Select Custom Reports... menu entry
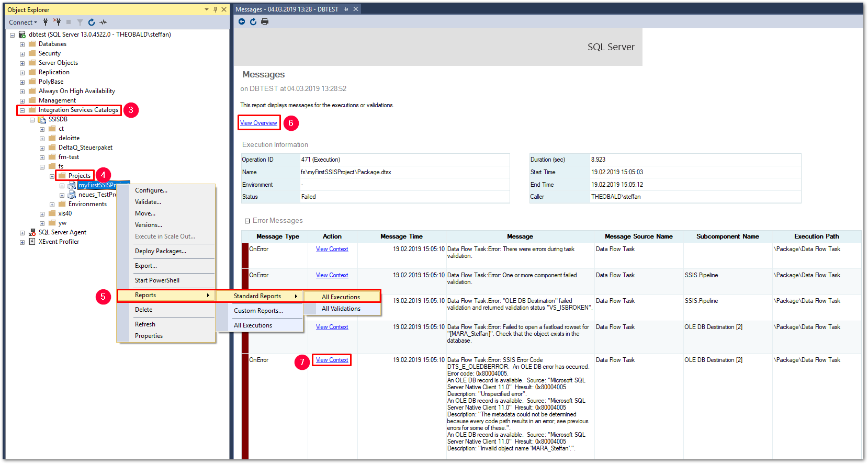The height and width of the screenshot is (464, 868). [258, 311]
